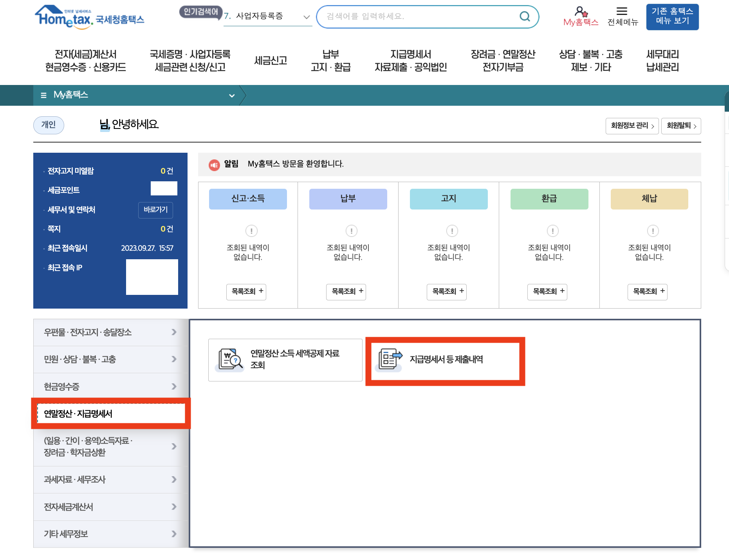Click the red 알림 speaker icon
This screenshot has width=729, height=560.
(214, 165)
